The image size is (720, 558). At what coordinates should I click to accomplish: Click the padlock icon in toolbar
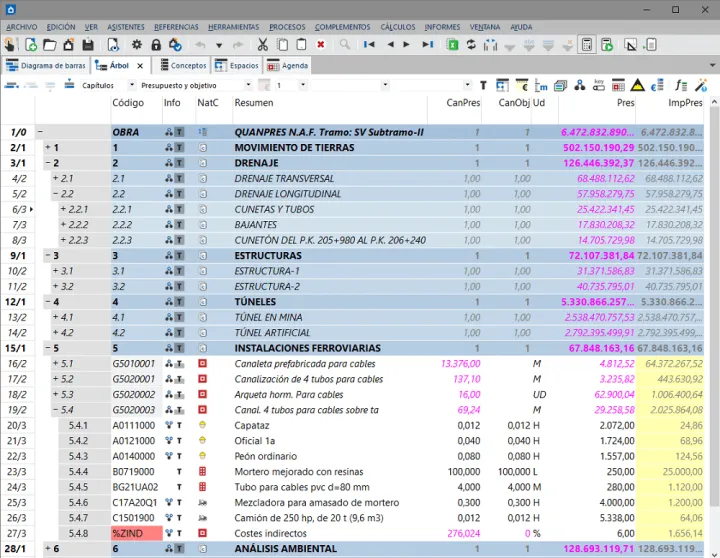click(x=156, y=45)
